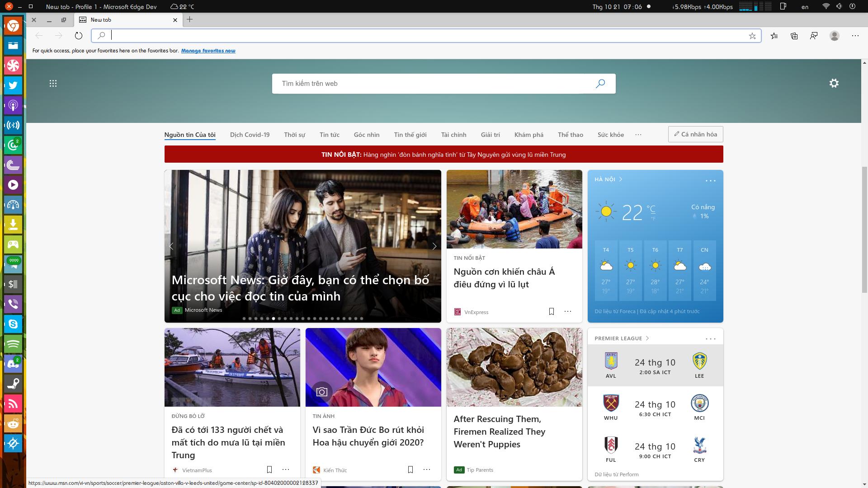Viewport: 868px width, 488px height.
Task: Open the Discord dock icon
Action: pyautogui.click(x=13, y=364)
